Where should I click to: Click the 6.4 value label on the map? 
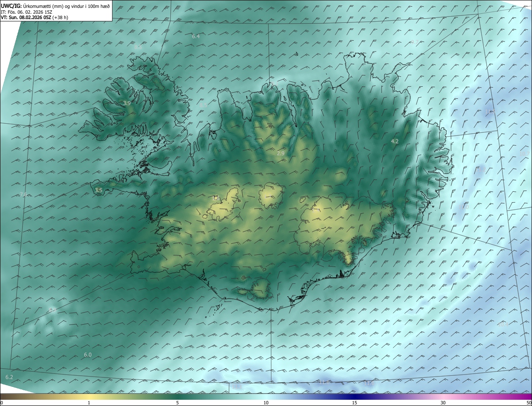click(x=196, y=37)
